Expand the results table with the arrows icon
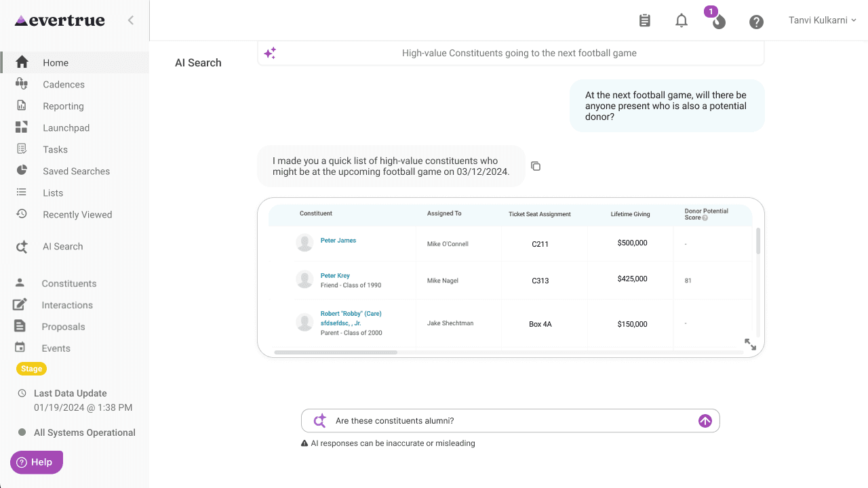This screenshot has width=868, height=488. [x=750, y=344]
